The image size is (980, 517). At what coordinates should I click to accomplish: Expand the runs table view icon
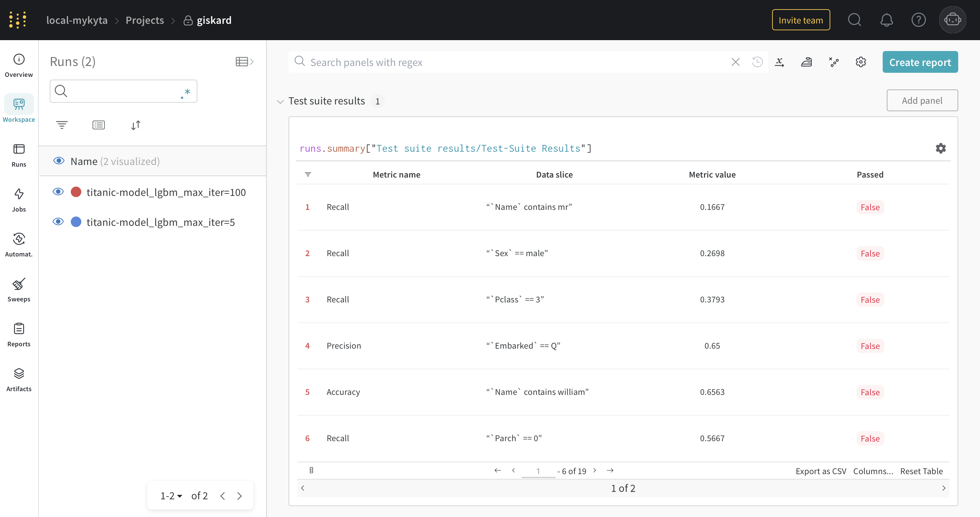click(x=245, y=62)
